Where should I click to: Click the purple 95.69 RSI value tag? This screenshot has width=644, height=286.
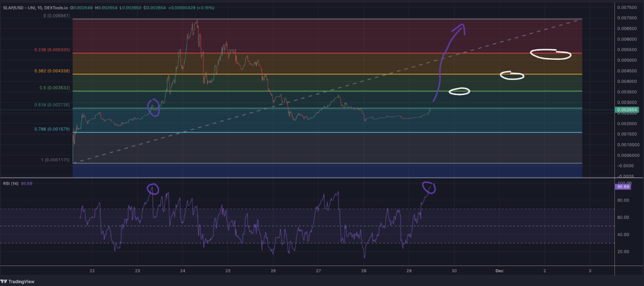pos(623,187)
